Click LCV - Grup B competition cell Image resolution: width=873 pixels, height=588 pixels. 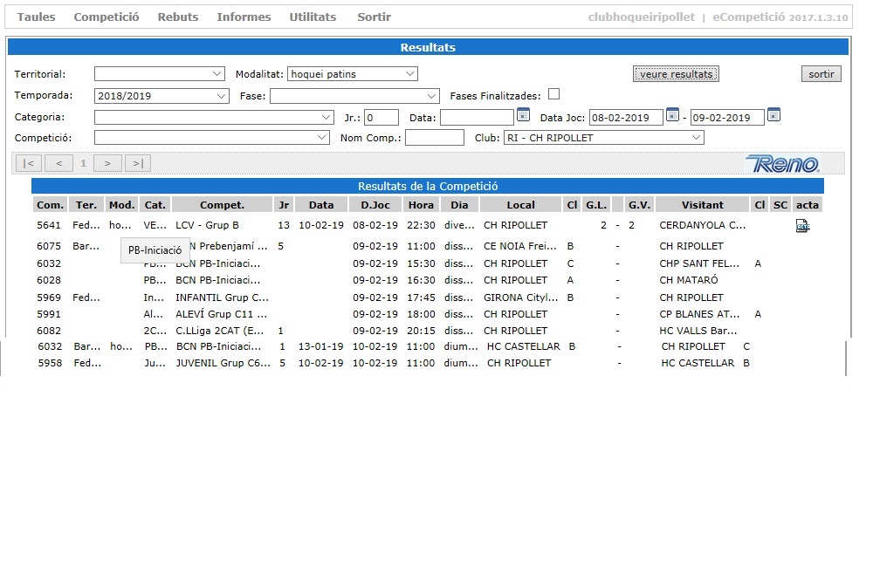[x=207, y=225]
